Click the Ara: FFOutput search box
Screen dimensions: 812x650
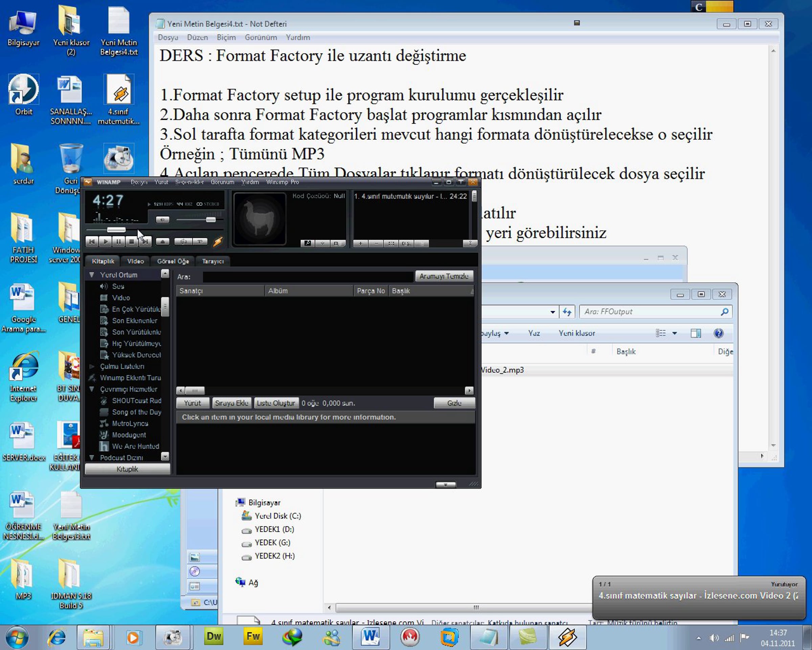(x=655, y=311)
